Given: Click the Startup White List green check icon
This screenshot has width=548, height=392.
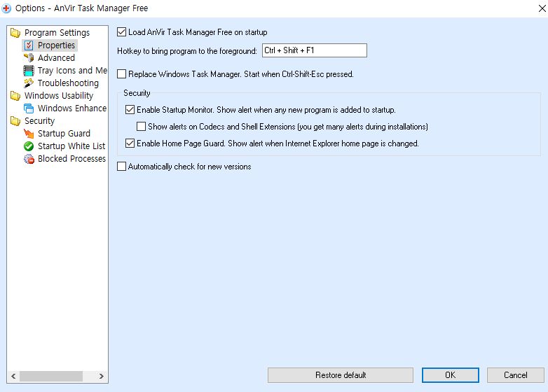Looking at the screenshot, I should (29, 146).
